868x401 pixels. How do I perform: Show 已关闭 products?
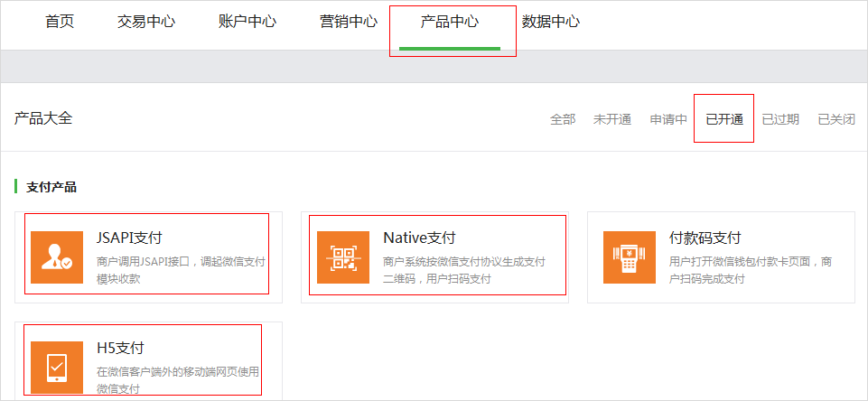[x=835, y=119]
